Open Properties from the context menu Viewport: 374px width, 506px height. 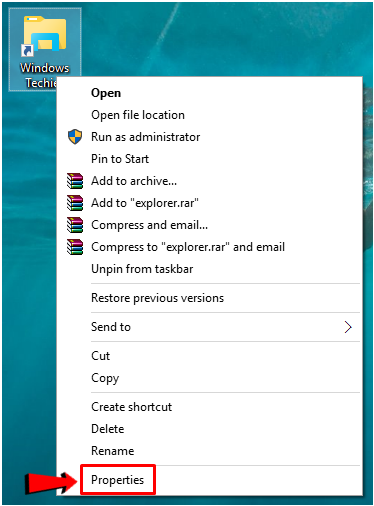click(x=209, y=480)
